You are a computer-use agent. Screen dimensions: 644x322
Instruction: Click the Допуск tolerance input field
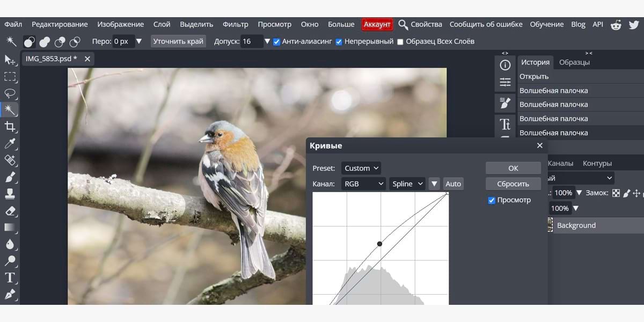point(251,41)
